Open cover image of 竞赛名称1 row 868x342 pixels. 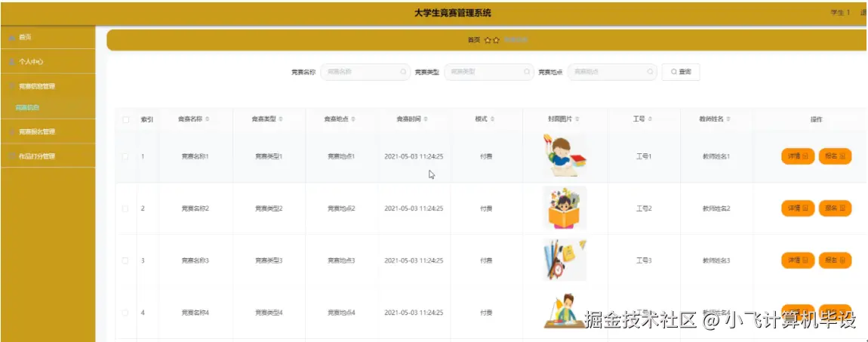point(565,156)
